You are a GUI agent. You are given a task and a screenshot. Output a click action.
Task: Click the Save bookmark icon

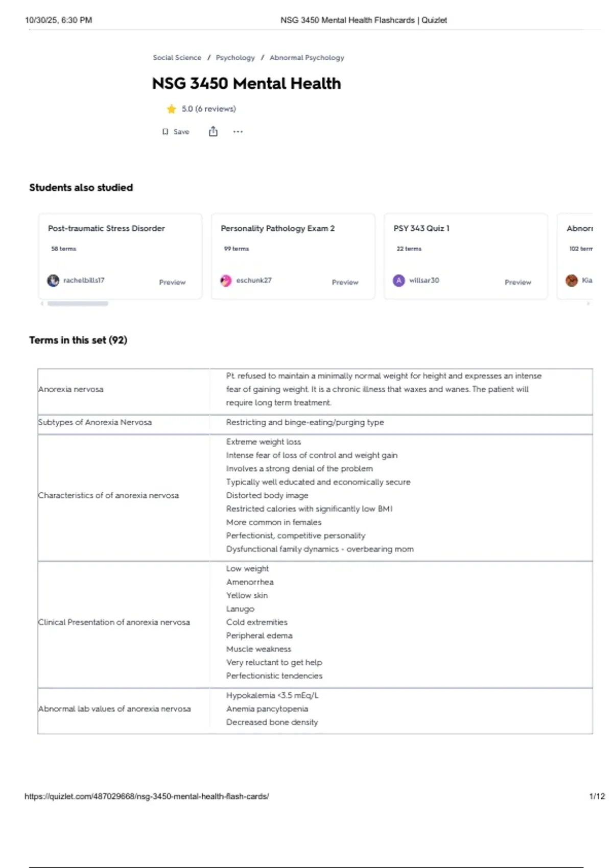click(x=166, y=132)
